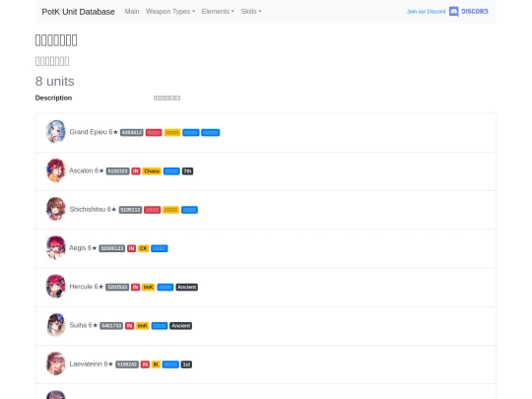
Task: Click Shichishitou's yellow badge
Action: 170,210
